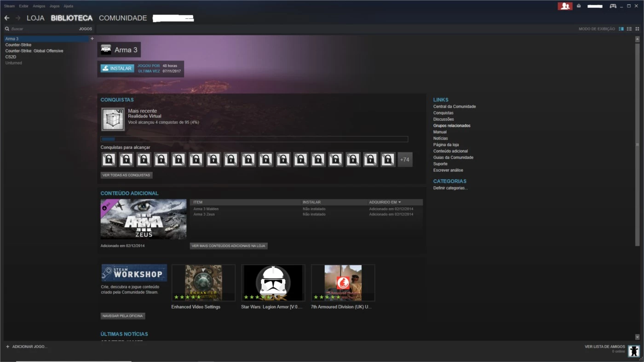Viewport: 644px width, 362px height.
Task: Sort by the ADQUIRIDO EM column arrow
Action: (x=399, y=202)
